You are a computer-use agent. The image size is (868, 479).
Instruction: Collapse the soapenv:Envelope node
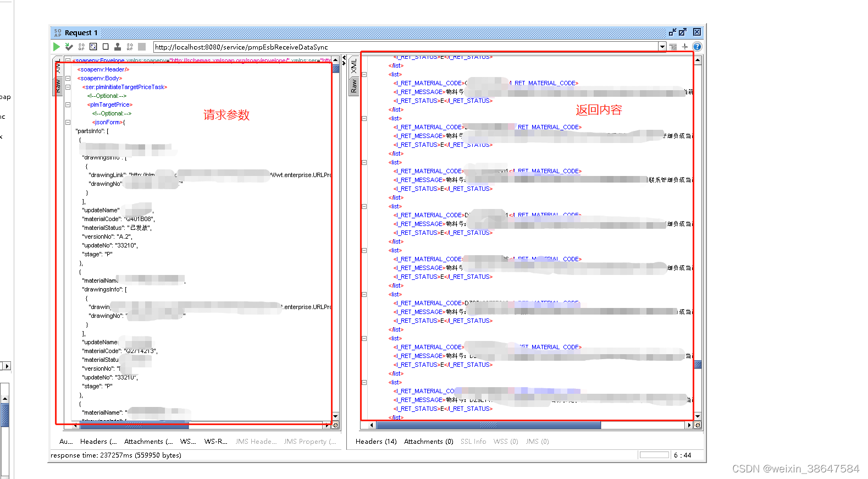coord(68,60)
